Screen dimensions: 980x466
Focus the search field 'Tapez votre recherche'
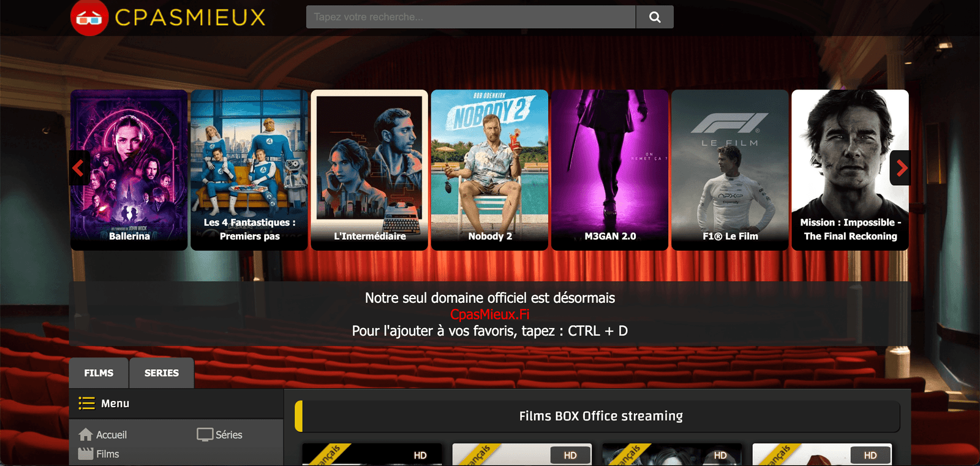click(470, 17)
